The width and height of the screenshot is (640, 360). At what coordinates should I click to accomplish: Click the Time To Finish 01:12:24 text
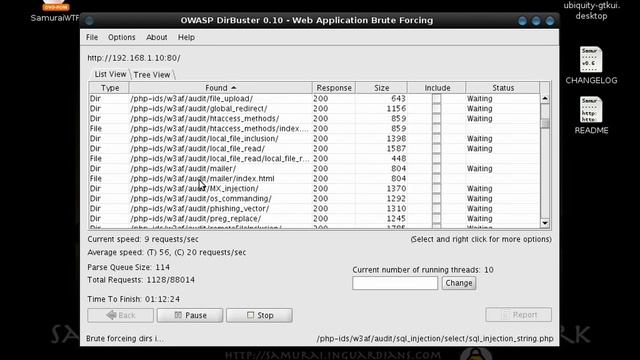pyautogui.click(x=133, y=299)
